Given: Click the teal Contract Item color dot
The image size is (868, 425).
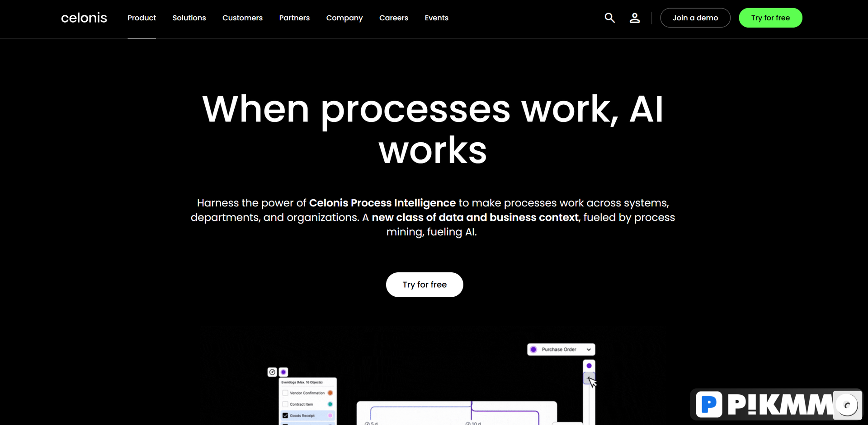Looking at the screenshot, I should 330,404.
